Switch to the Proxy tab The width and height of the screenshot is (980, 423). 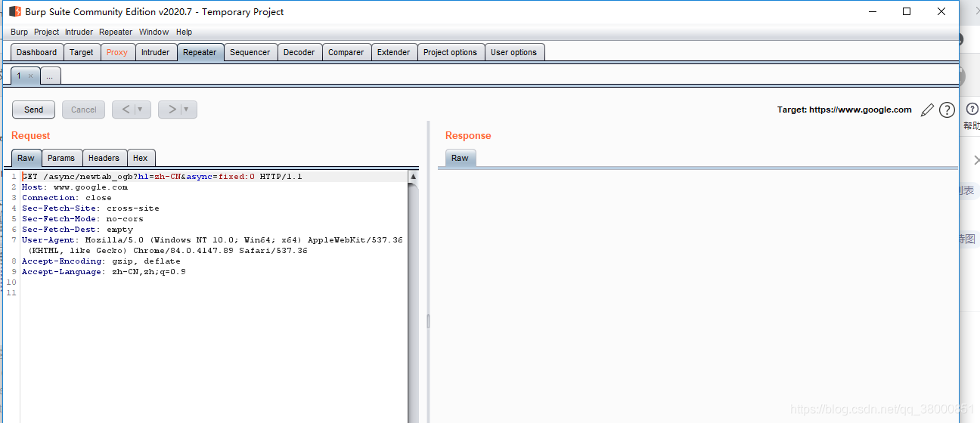coord(117,52)
